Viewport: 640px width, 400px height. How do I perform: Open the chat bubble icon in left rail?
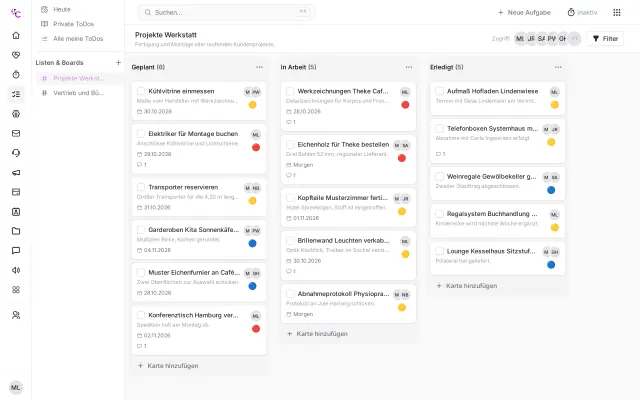pyautogui.click(x=16, y=251)
